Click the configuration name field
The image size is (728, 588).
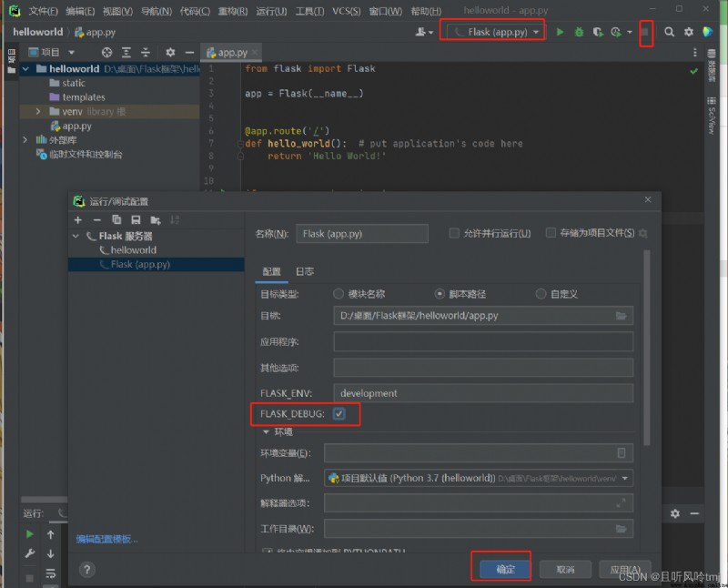coord(362,234)
